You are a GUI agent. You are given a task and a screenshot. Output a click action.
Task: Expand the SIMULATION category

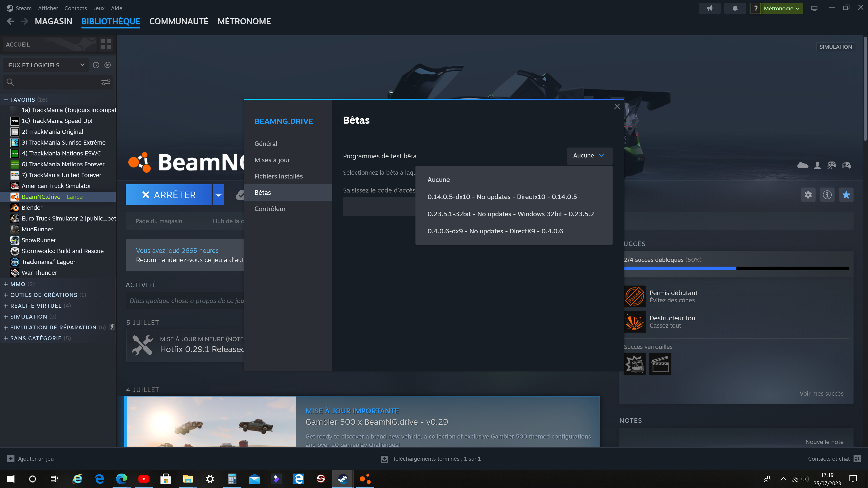[6, 317]
